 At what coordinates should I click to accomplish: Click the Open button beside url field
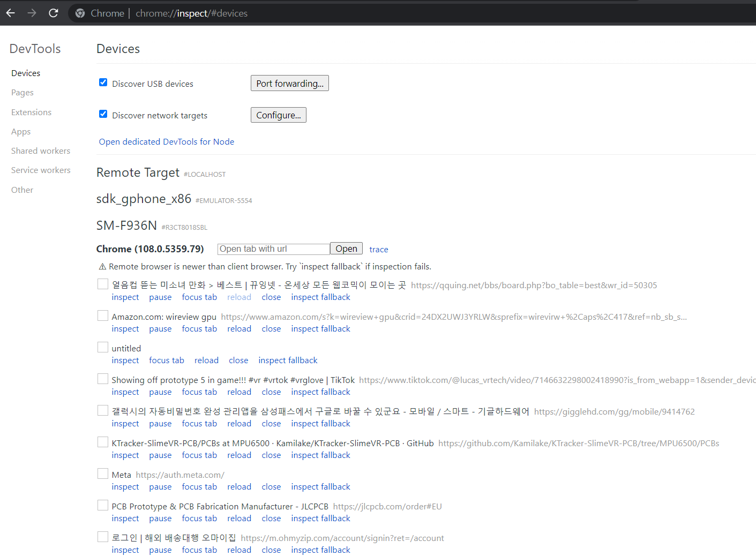tap(347, 249)
